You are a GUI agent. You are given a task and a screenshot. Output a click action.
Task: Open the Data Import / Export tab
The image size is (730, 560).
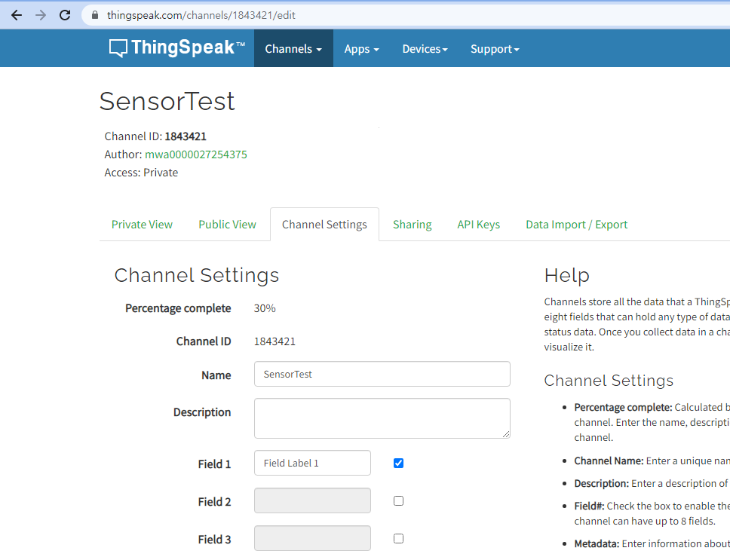(577, 225)
